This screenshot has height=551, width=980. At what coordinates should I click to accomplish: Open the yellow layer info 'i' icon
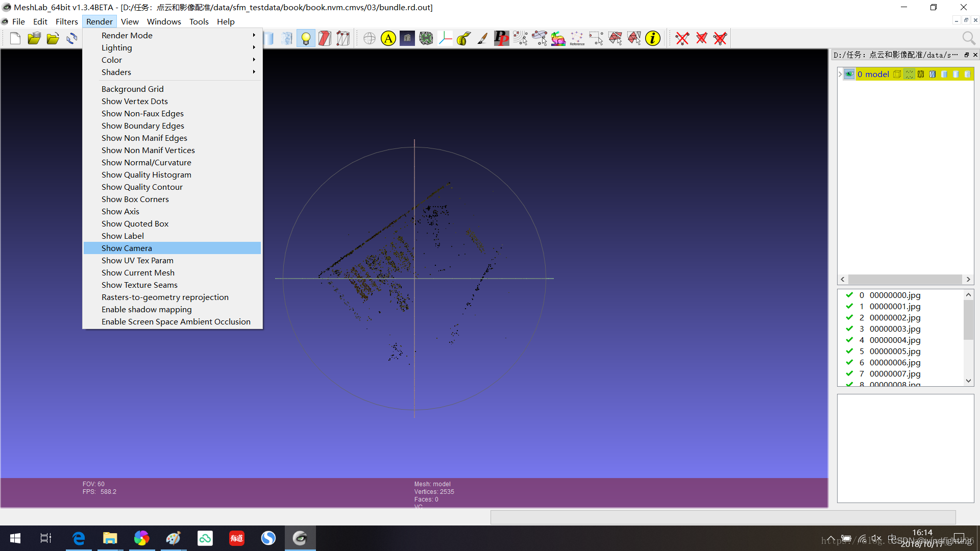pyautogui.click(x=652, y=38)
